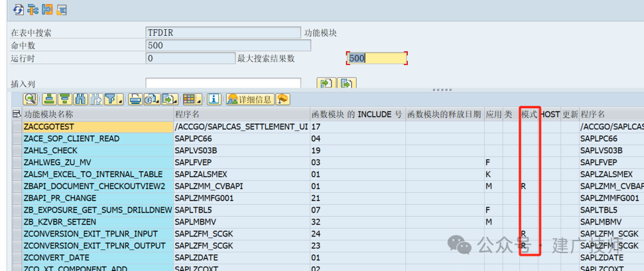Click the 更新 column header

569,115
